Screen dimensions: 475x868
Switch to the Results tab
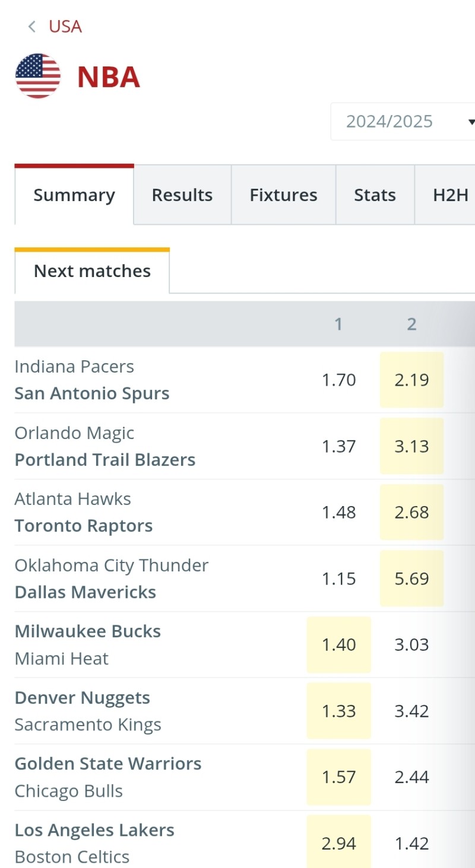(x=182, y=195)
